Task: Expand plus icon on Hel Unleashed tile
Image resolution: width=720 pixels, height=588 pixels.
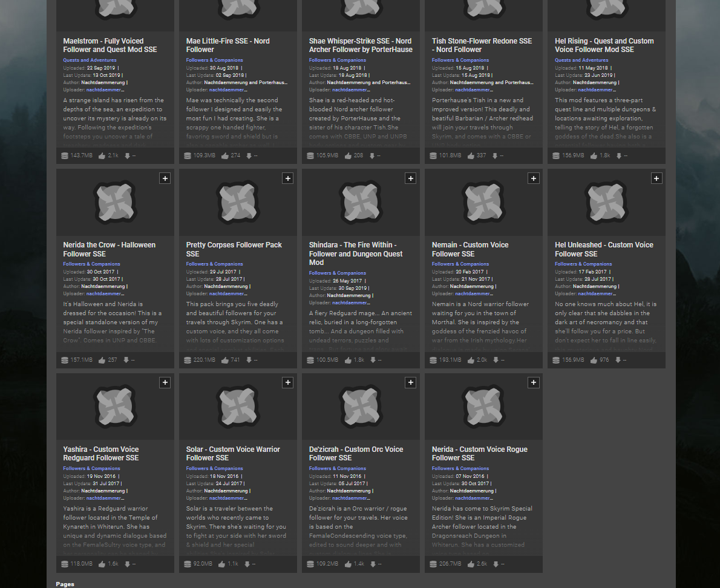Action: (656, 178)
